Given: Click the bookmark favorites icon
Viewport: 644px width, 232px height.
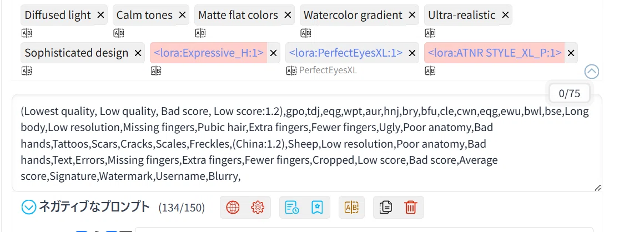Looking at the screenshot, I should click(x=316, y=208).
